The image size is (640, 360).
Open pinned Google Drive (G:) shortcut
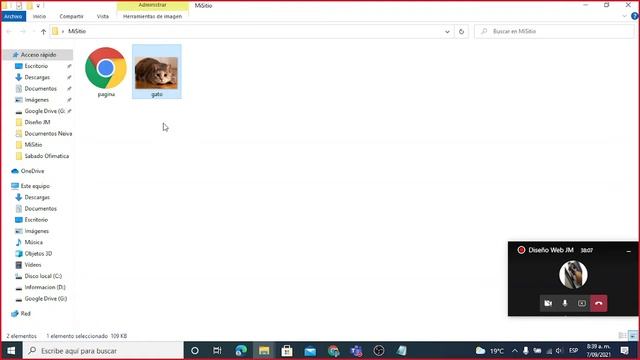(x=44, y=111)
